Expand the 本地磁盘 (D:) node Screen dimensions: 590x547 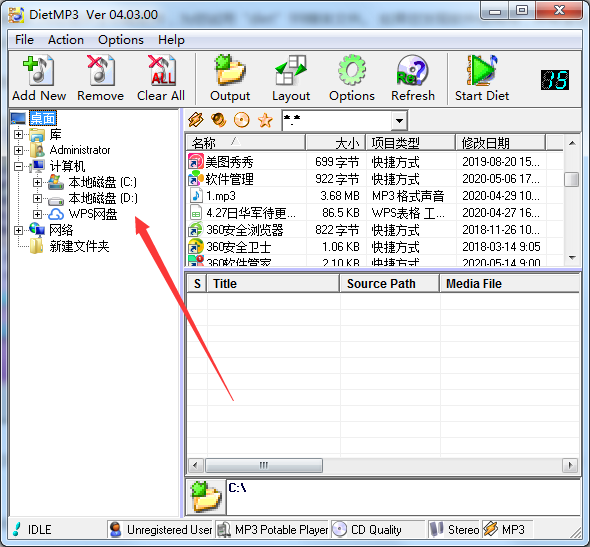[37, 198]
